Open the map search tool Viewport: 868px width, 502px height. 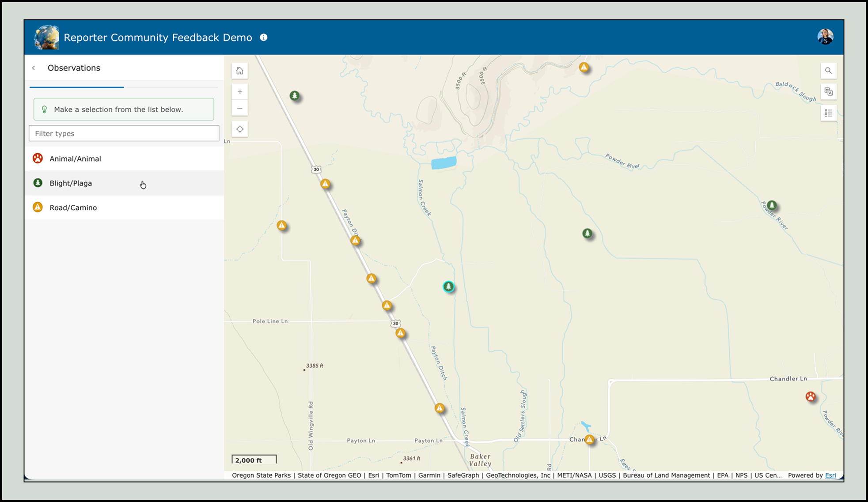(x=828, y=71)
